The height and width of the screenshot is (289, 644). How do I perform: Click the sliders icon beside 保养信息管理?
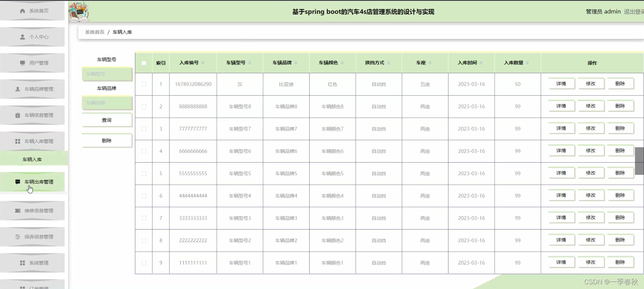point(18,237)
